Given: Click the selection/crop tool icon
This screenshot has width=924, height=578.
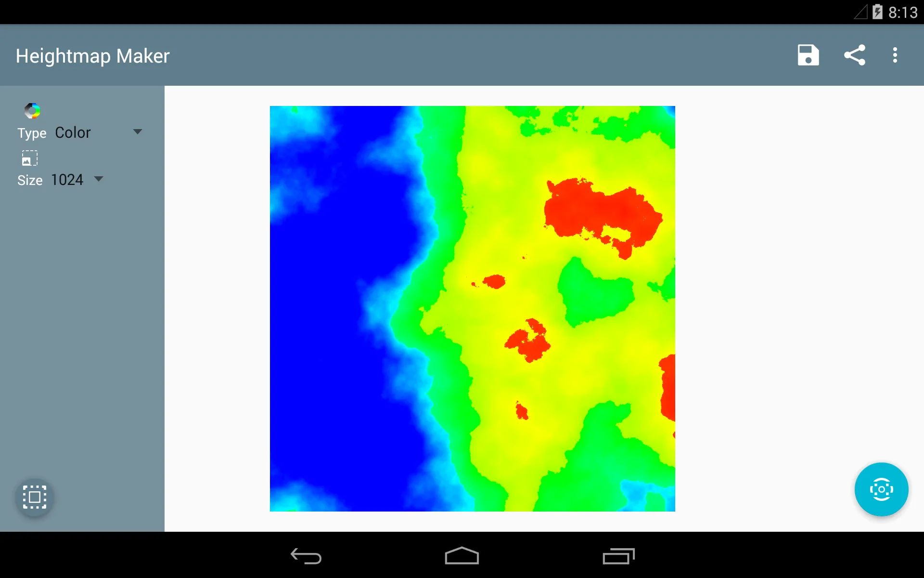Looking at the screenshot, I should tap(35, 497).
